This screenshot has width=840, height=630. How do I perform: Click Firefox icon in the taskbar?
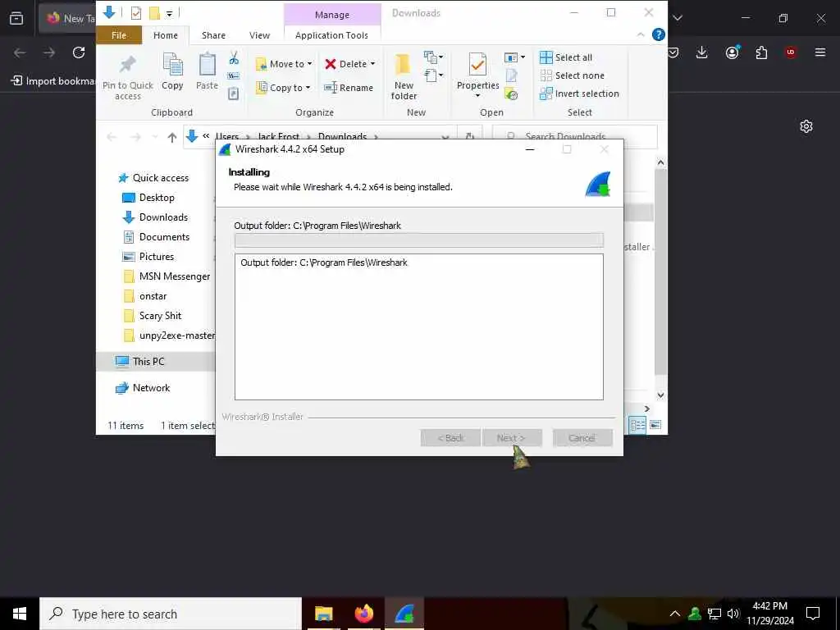(x=363, y=614)
